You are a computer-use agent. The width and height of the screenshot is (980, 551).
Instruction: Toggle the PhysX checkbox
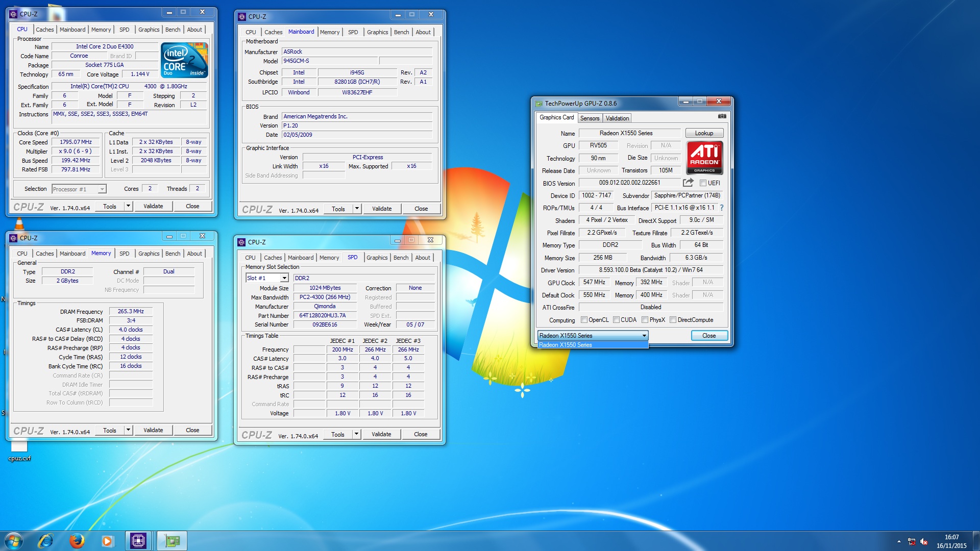point(645,320)
